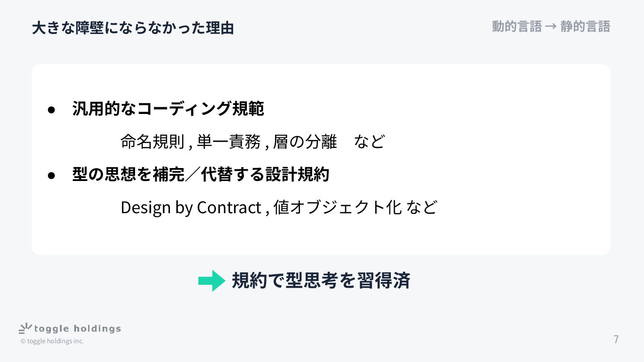644x362 pixels.
Task: Click the 動的言語 → 静的言語 header label
Action: [551, 26]
